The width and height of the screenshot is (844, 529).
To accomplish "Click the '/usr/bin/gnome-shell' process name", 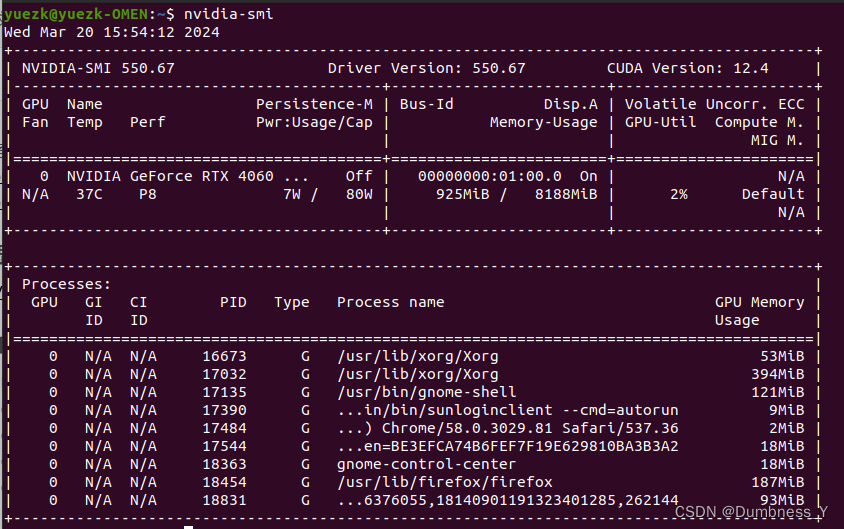I will pos(426,392).
